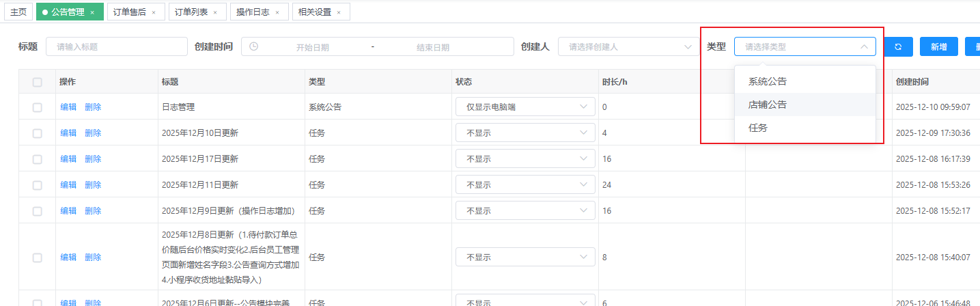Close the 订单售后 tab via its x icon
980x306 pixels.
(154, 12)
